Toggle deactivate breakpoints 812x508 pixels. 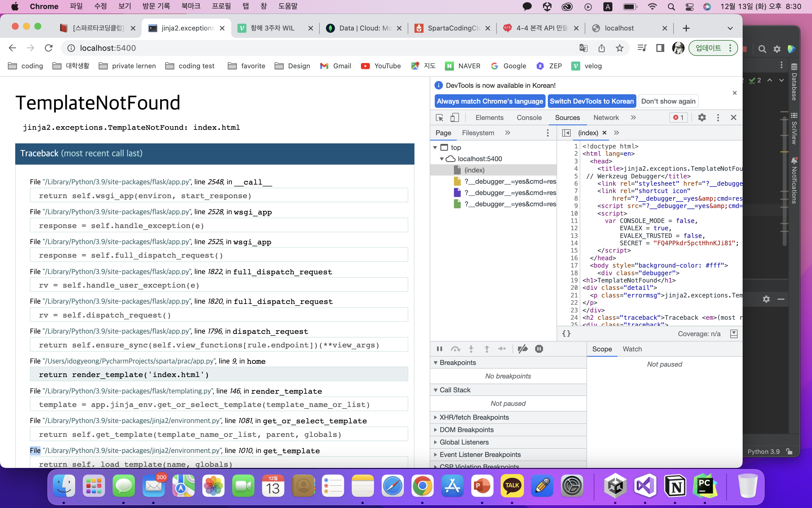click(x=523, y=349)
